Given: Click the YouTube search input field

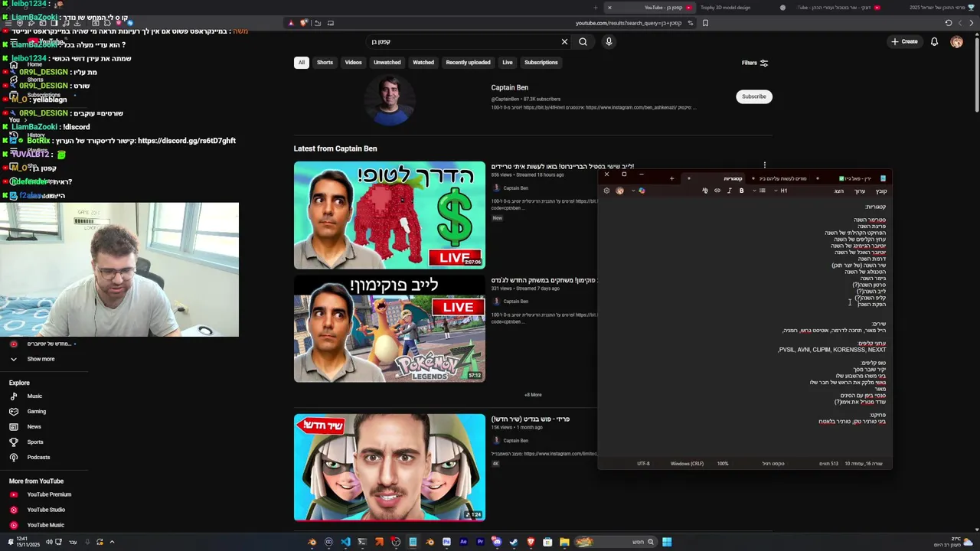Looking at the screenshot, I should pos(463,41).
